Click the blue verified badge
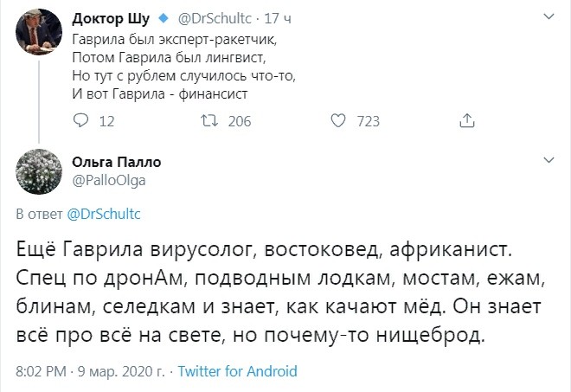Viewport: 571px width, 392px height. tap(161, 17)
